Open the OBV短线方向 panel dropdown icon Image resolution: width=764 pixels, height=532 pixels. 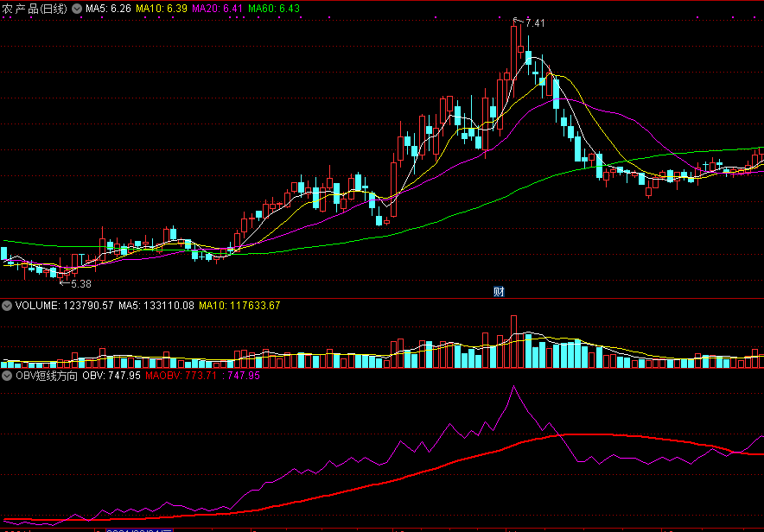click(x=7, y=376)
